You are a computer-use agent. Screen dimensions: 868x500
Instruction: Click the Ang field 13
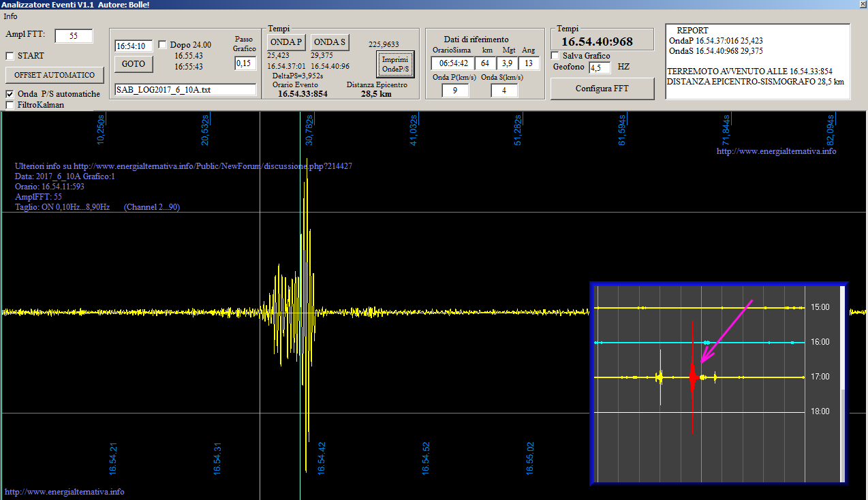[529, 63]
